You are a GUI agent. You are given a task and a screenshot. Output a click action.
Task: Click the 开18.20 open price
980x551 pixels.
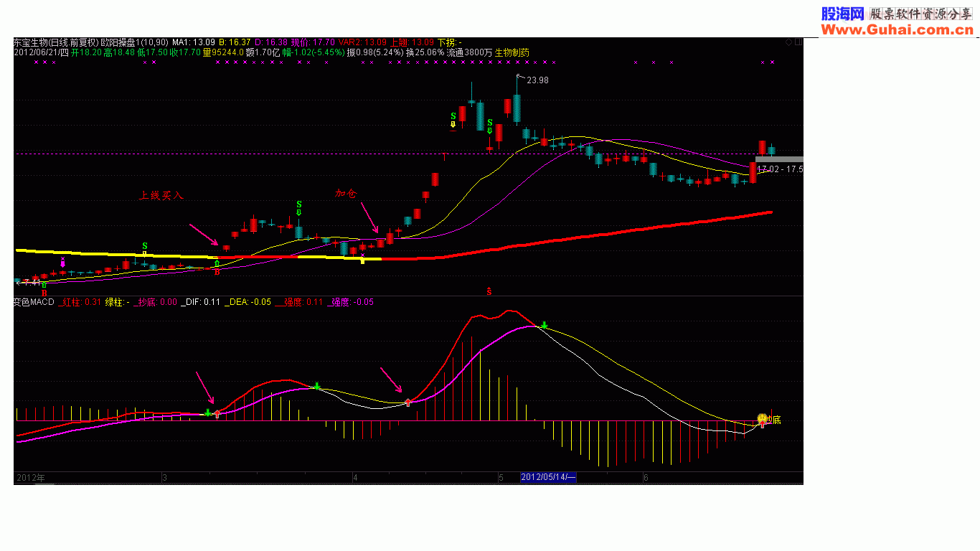86,52
